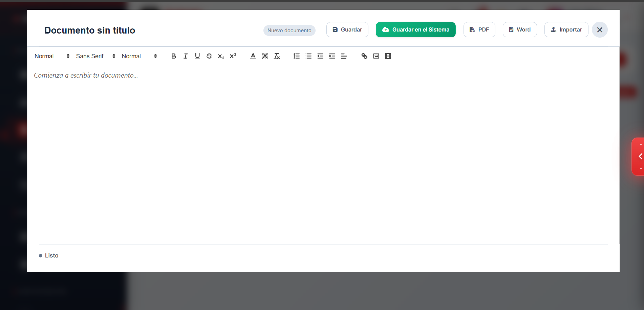Toggle strikethrough formatting

pyautogui.click(x=209, y=56)
